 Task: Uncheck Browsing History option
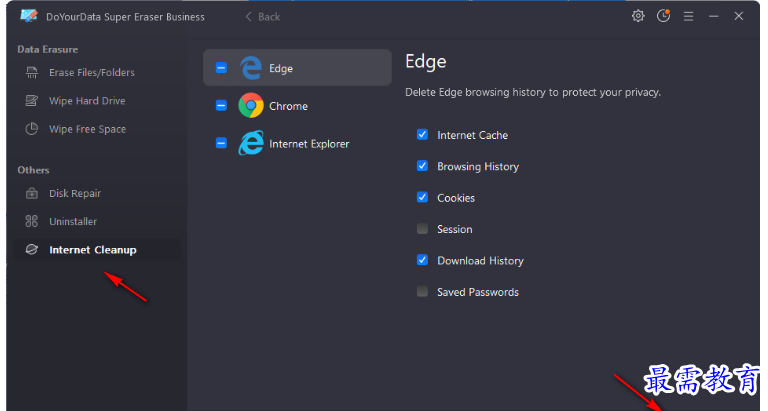[x=422, y=166]
